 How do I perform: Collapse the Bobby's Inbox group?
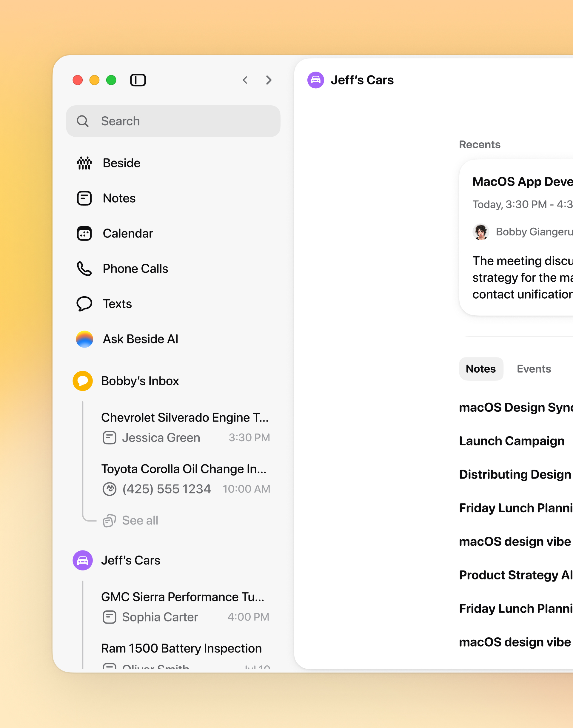pos(140,381)
